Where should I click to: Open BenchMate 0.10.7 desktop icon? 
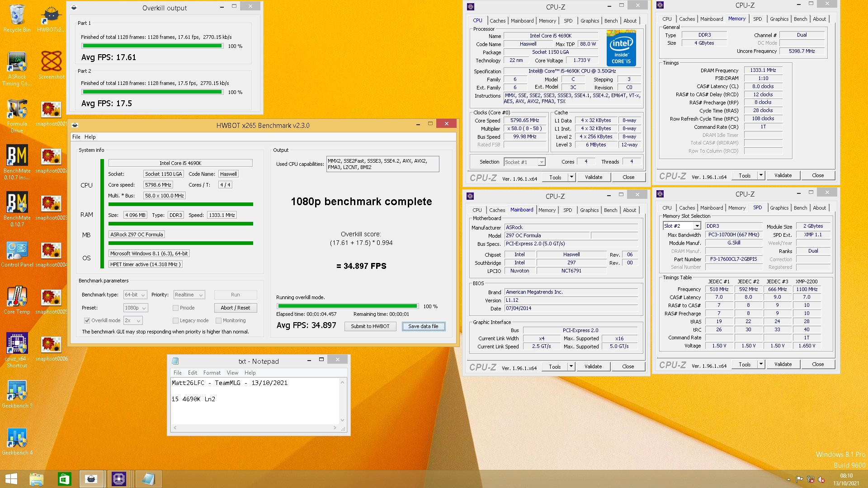(17, 209)
